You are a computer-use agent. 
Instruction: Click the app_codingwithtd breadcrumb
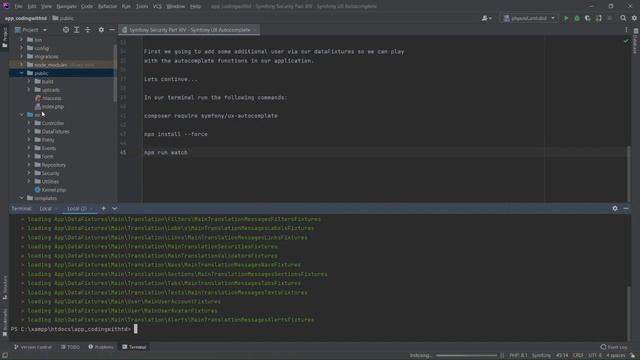(x=26, y=18)
